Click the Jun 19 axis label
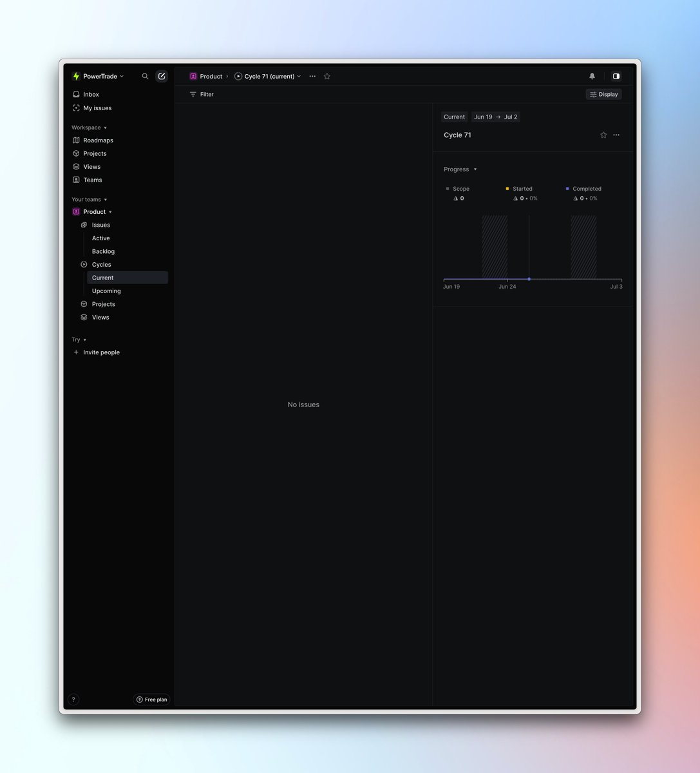 451,287
